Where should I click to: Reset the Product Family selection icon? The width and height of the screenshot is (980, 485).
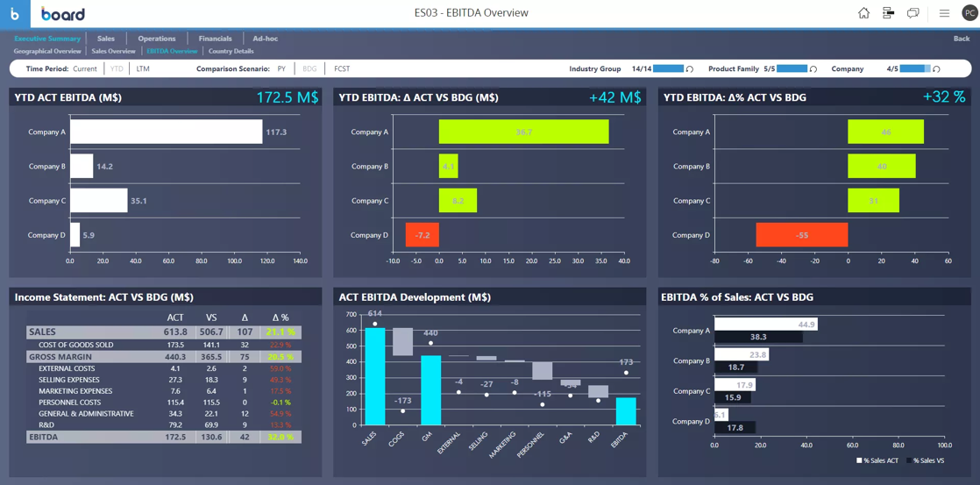coord(813,69)
